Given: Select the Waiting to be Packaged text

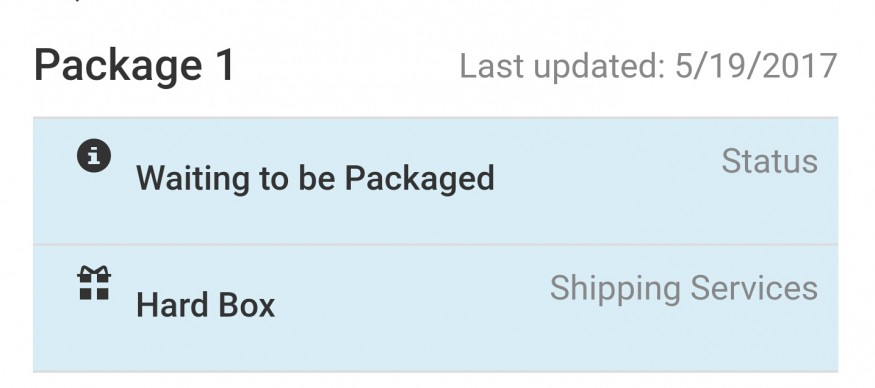Looking at the screenshot, I should tap(315, 179).
